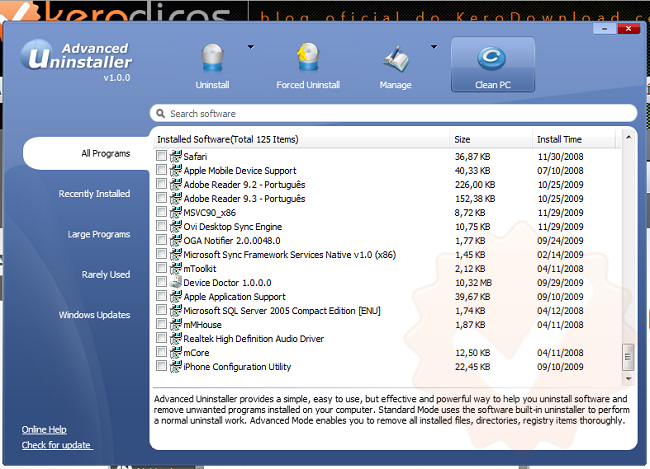Click the Forced Uninstall icon

click(x=308, y=57)
